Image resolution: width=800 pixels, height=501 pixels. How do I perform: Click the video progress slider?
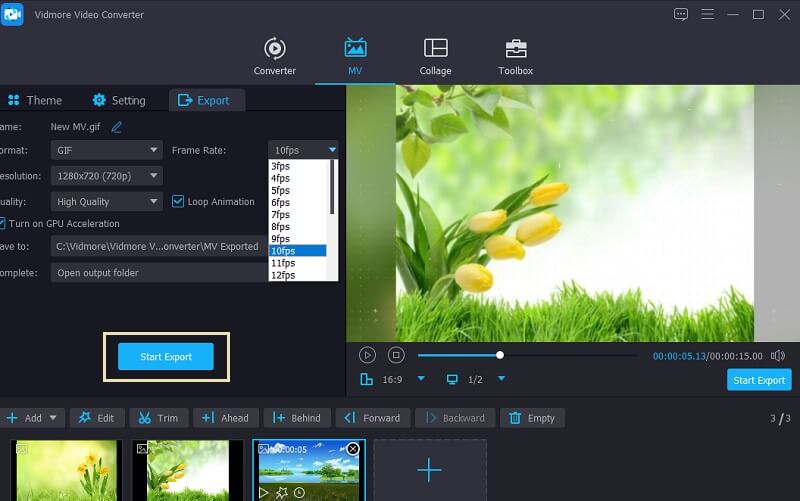tap(527, 355)
